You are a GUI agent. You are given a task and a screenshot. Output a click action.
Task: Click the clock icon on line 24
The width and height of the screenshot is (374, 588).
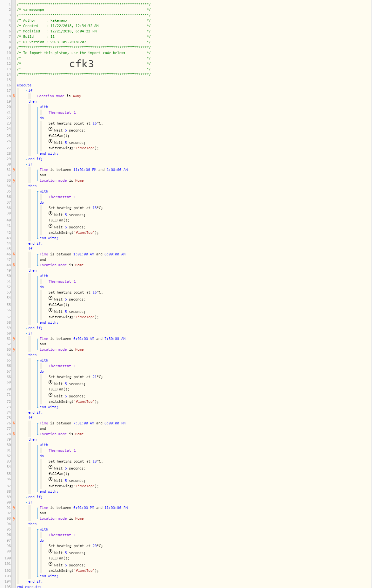(50, 129)
